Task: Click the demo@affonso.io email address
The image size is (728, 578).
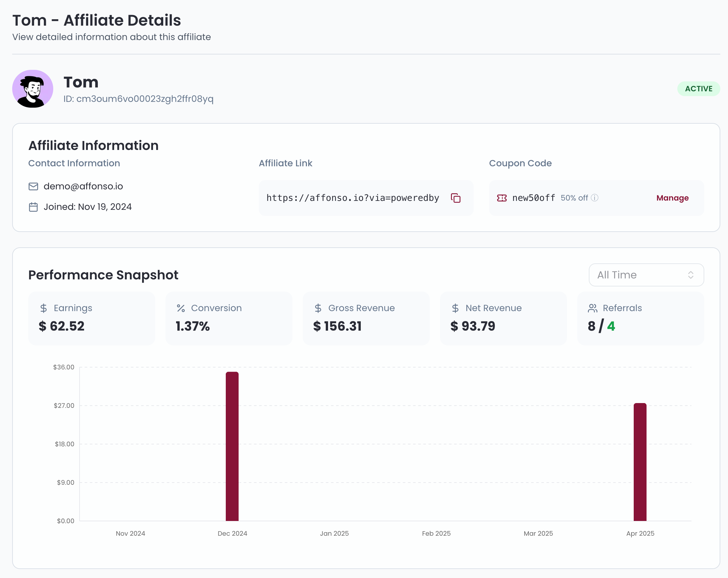Action: (83, 186)
